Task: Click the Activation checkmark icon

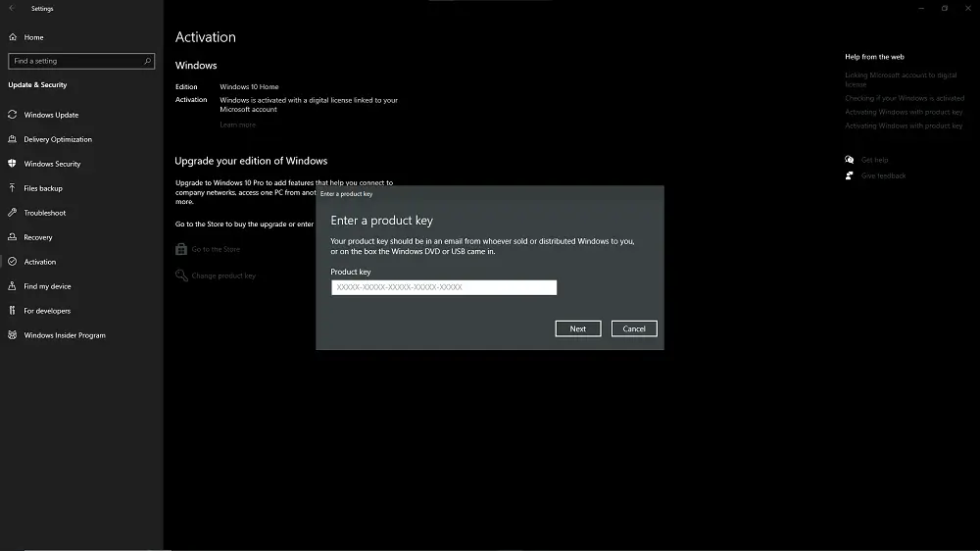Action: 13,262
